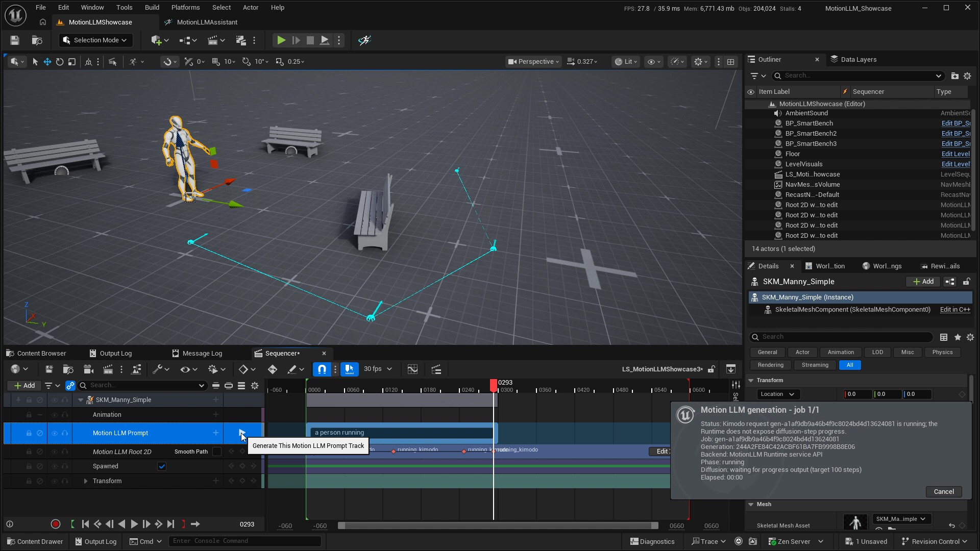Open the Lit view mode dropdown
The height and width of the screenshot is (551, 980).
626,62
